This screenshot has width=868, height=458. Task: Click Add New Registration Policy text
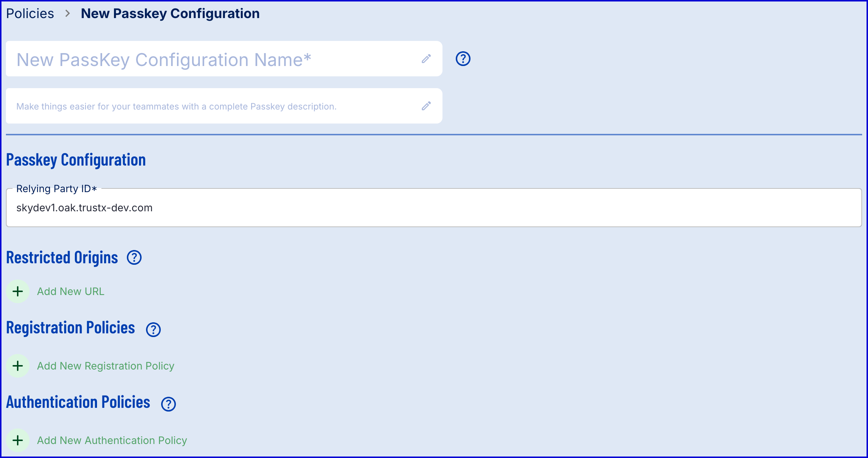(x=105, y=366)
